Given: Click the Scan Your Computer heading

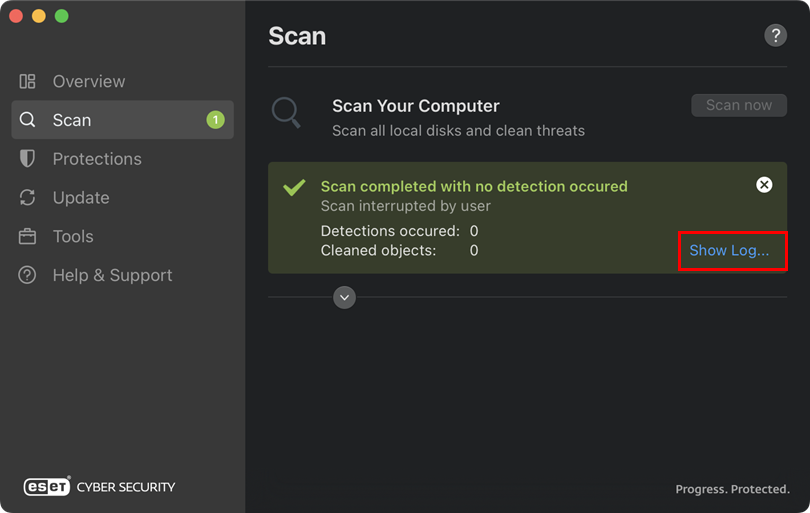Looking at the screenshot, I should point(415,106).
